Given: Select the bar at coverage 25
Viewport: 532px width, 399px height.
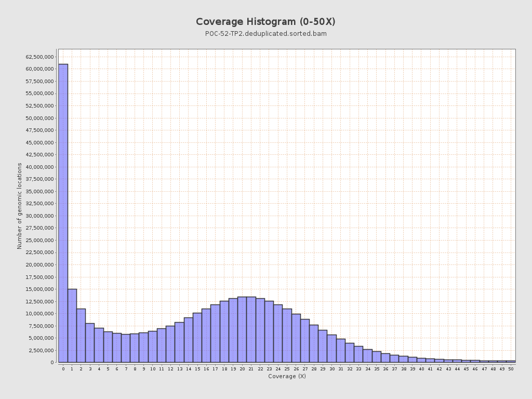Looking at the screenshot, I should (287, 336).
